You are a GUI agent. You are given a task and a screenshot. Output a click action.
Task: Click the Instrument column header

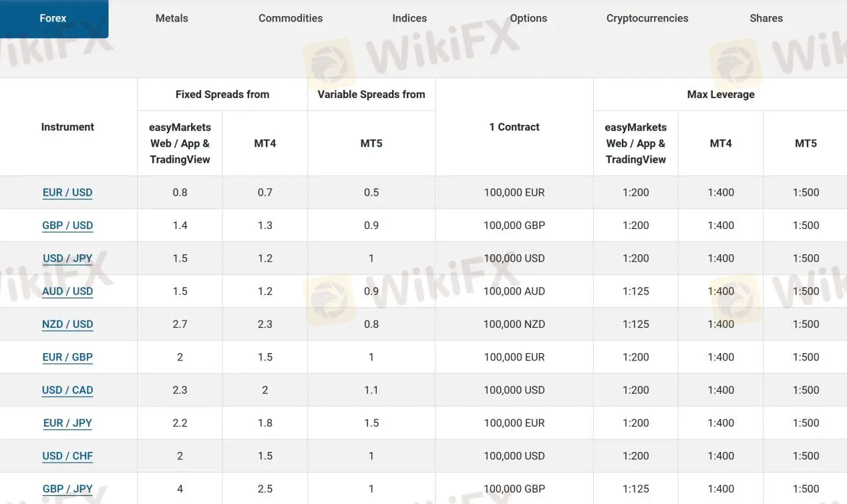pyautogui.click(x=67, y=127)
